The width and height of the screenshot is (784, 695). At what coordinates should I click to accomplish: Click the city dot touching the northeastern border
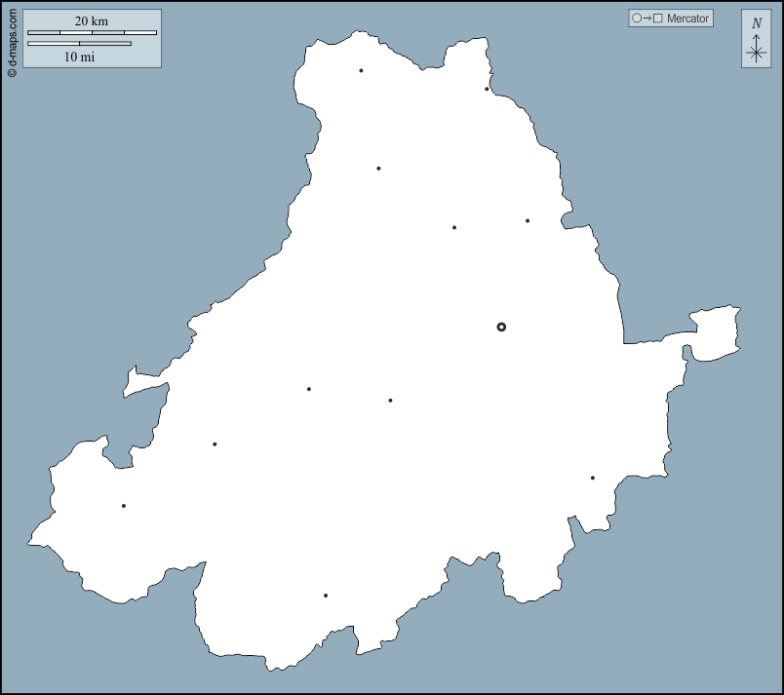pyautogui.click(x=487, y=89)
